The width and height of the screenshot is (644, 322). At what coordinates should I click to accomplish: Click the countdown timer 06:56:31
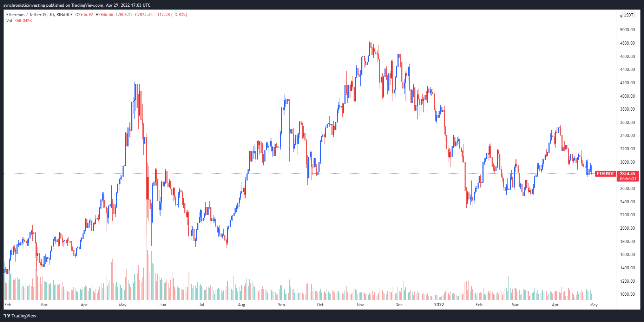coord(628,179)
